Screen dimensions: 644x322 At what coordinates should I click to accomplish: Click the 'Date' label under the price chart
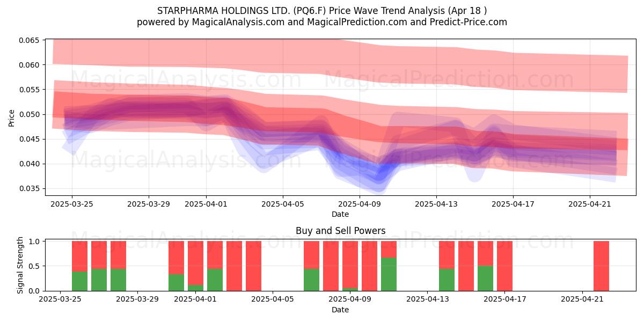click(340, 214)
